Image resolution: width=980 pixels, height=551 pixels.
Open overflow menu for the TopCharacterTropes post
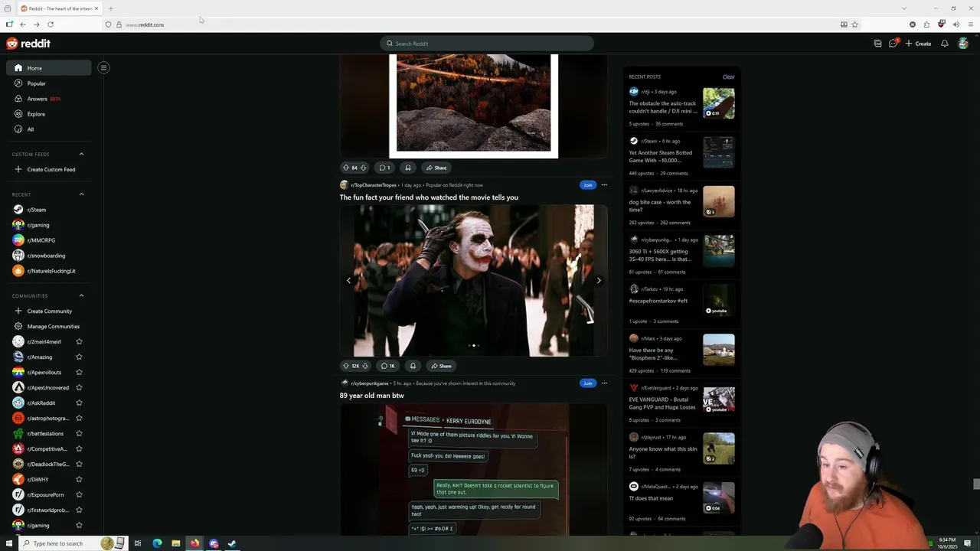604,184
